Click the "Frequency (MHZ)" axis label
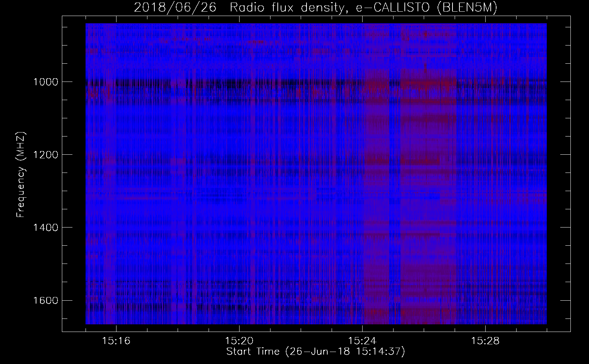The image size is (589, 364). pos(21,174)
